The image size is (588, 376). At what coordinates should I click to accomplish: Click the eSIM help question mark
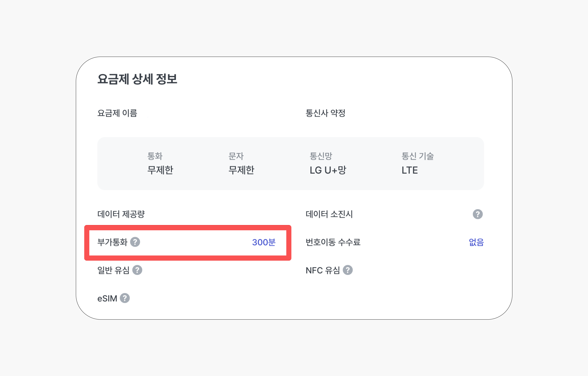click(125, 298)
